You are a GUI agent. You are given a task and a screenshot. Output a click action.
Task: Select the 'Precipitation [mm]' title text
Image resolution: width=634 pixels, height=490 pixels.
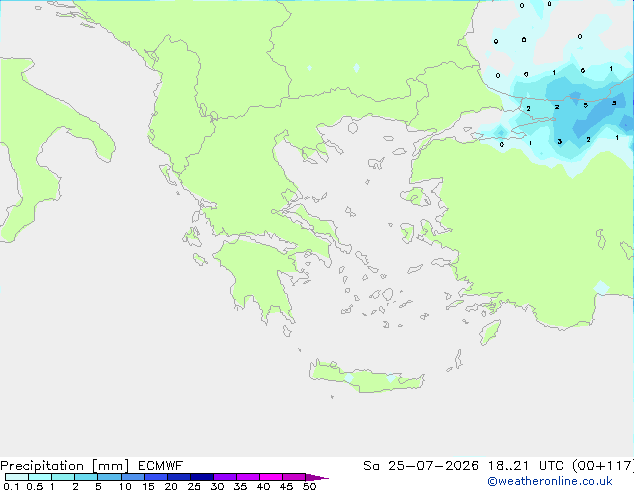point(65,466)
